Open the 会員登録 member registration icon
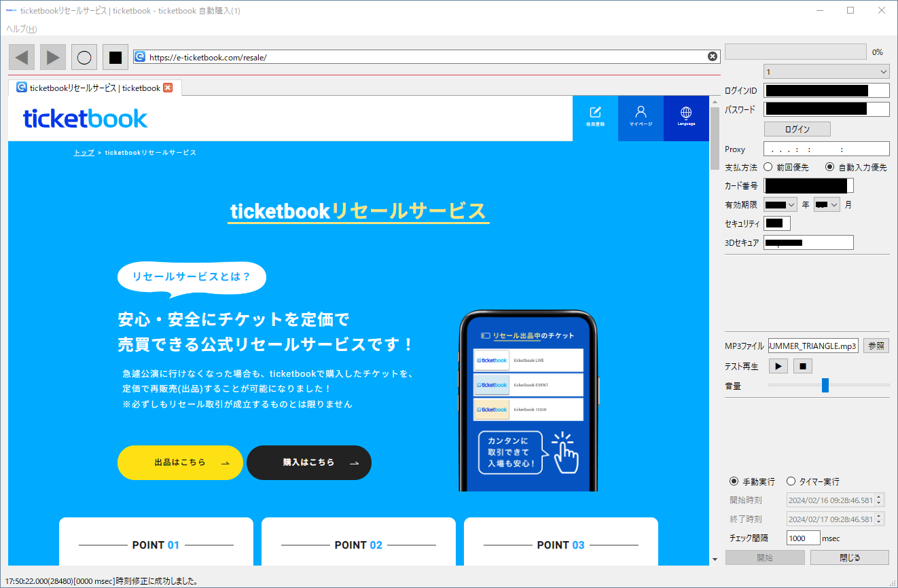This screenshot has width=898, height=588. pos(595,118)
